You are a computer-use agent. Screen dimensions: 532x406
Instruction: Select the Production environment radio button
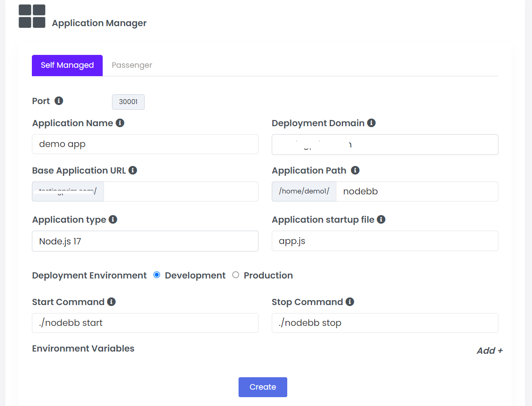pyautogui.click(x=235, y=275)
